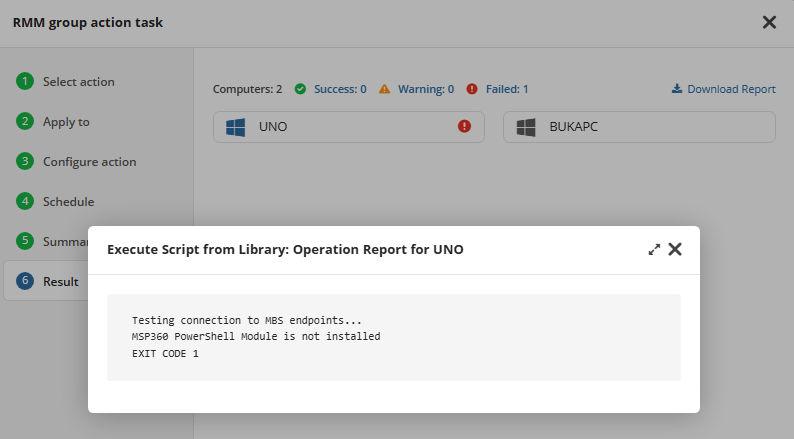Close the Operation Report for UNO popup
Screen dimensions: 794x439
(x=675, y=249)
